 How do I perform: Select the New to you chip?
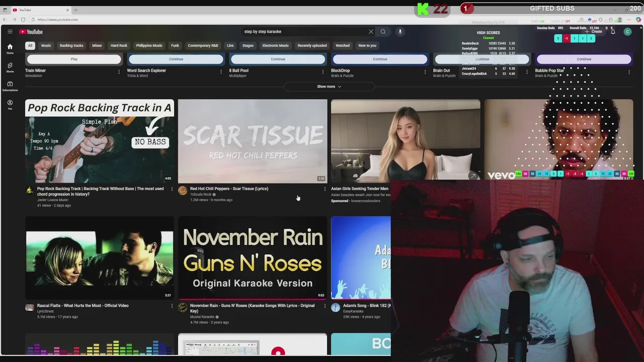tap(367, 45)
